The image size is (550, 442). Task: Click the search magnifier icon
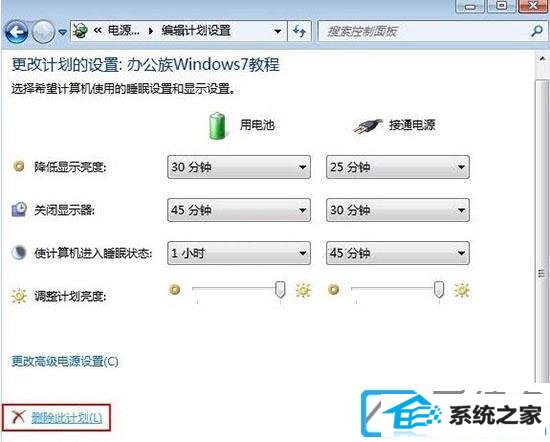[x=537, y=31]
